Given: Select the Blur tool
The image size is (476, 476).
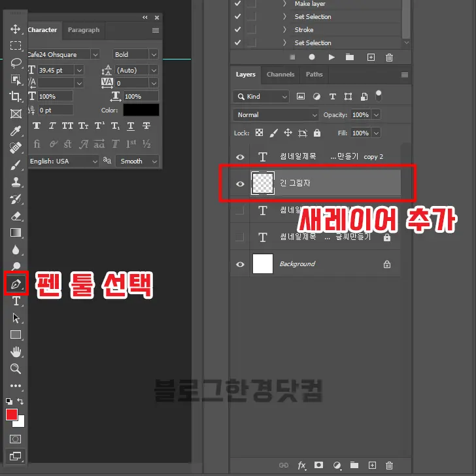Looking at the screenshot, I should pos(16,250).
